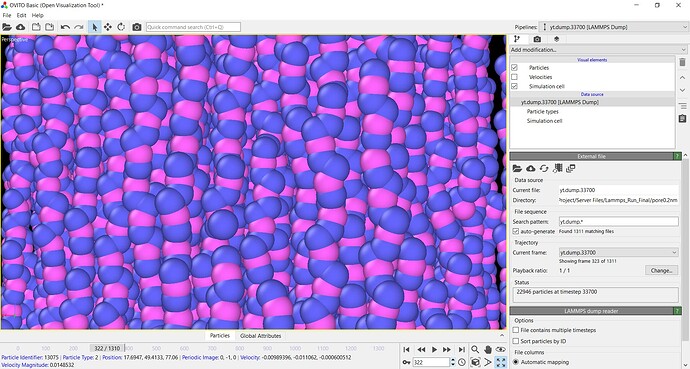690x369 pixels.
Task: Enable the Velocities visual element checkbox
Action: click(514, 77)
